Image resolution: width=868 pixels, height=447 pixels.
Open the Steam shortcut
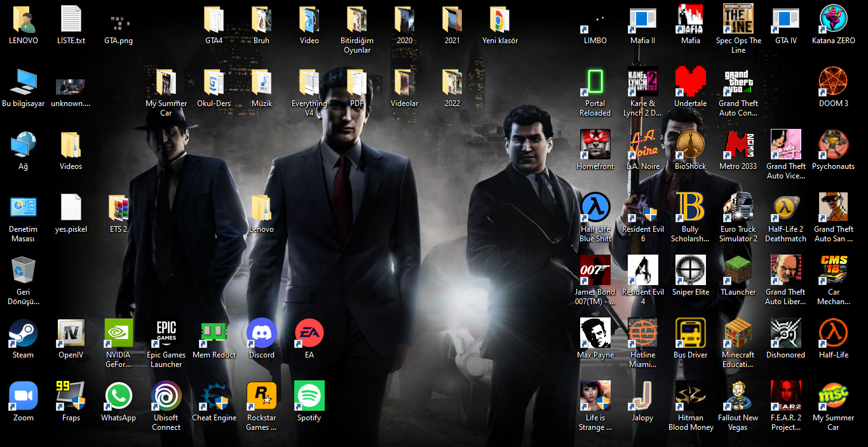pyautogui.click(x=24, y=333)
